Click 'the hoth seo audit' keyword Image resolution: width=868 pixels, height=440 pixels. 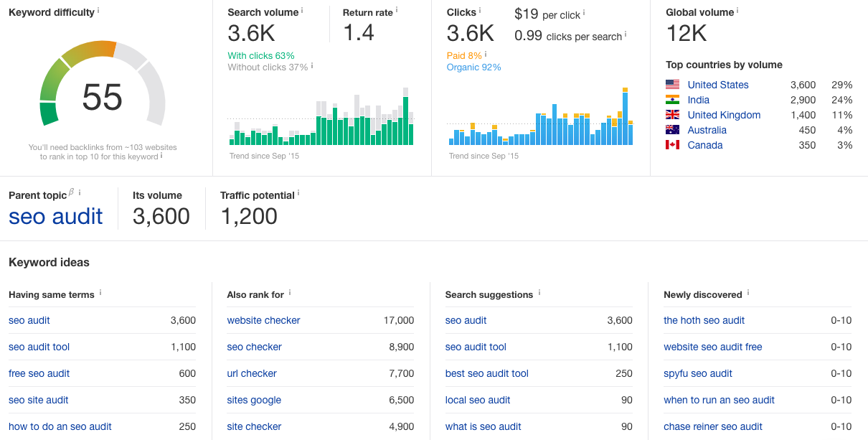pos(704,320)
